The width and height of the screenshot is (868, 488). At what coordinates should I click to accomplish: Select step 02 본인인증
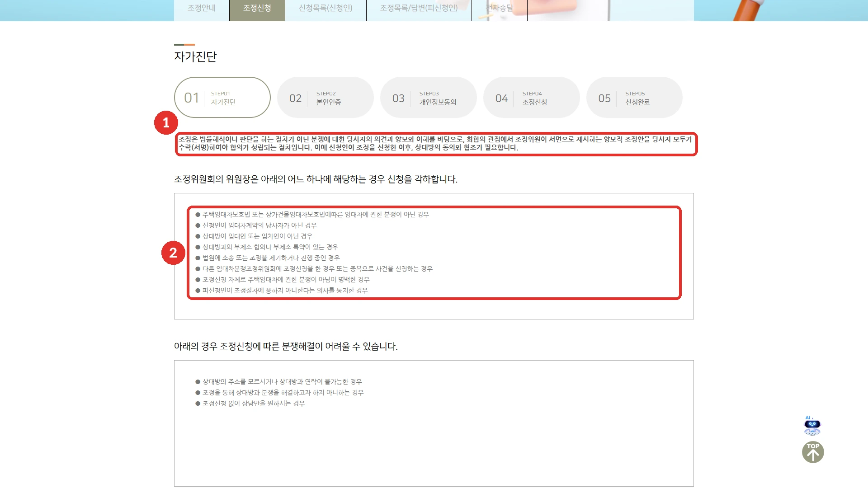[325, 98]
